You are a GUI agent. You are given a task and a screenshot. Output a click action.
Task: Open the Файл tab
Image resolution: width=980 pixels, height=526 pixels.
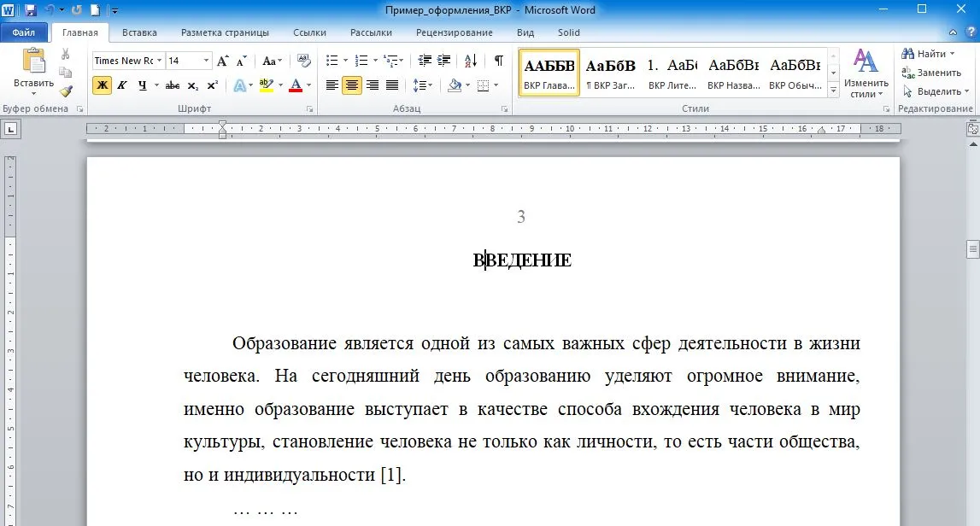pos(24,32)
